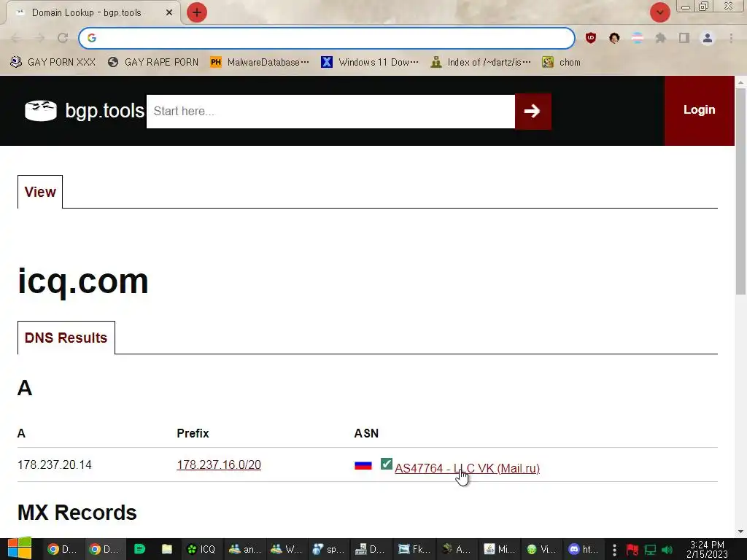
Task: Open the ICQ taskbar item
Action: (x=201, y=550)
